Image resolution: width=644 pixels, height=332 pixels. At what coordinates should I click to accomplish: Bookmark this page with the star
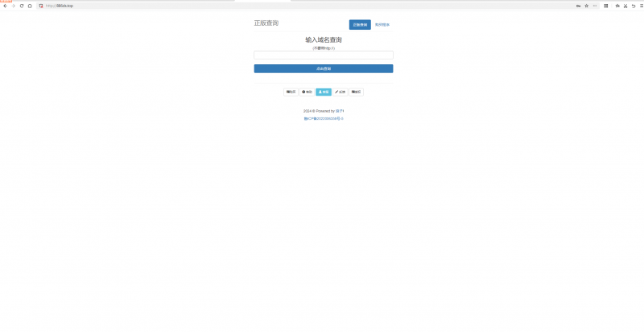pyautogui.click(x=587, y=6)
